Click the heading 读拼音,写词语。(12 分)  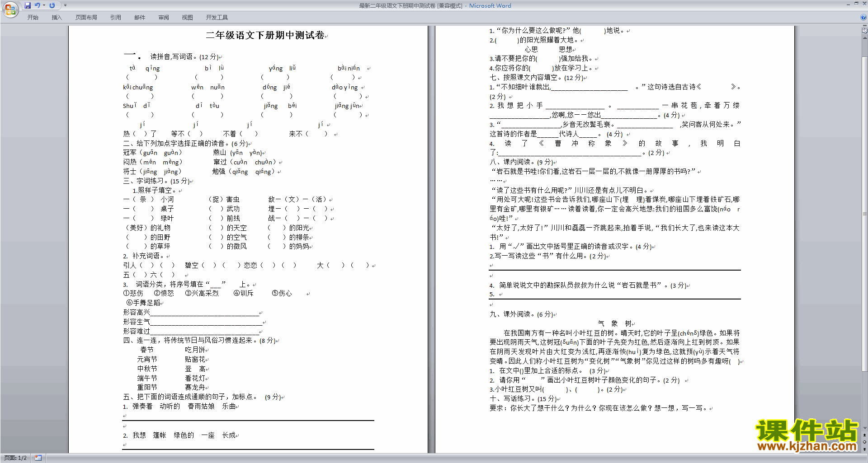pyautogui.click(x=185, y=57)
